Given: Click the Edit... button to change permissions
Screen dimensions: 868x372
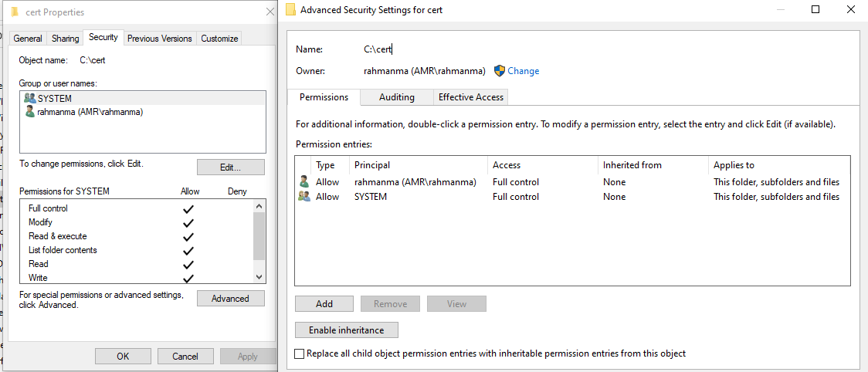Looking at the screenshot, I should (230, 167).
